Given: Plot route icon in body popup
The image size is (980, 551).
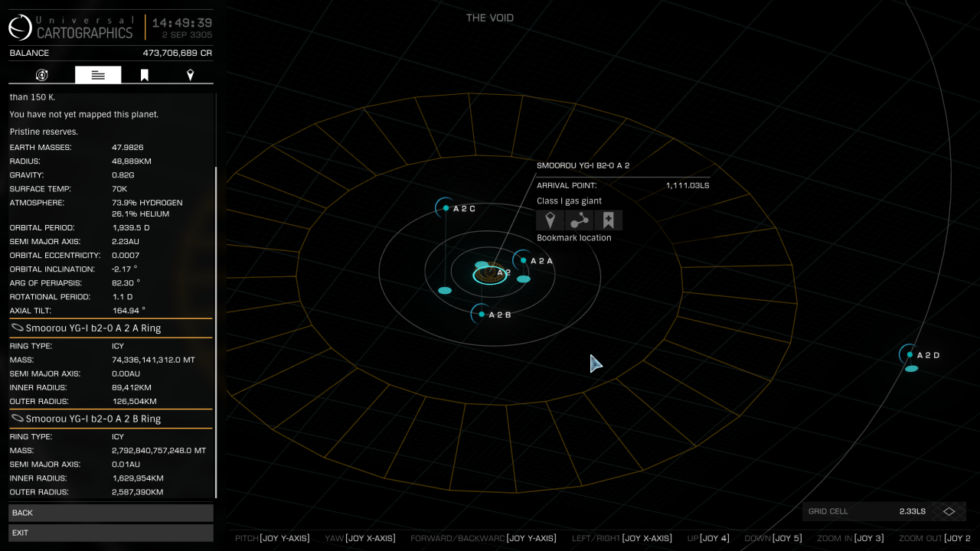Looking at the screenshot, I should tap(580, 220).
